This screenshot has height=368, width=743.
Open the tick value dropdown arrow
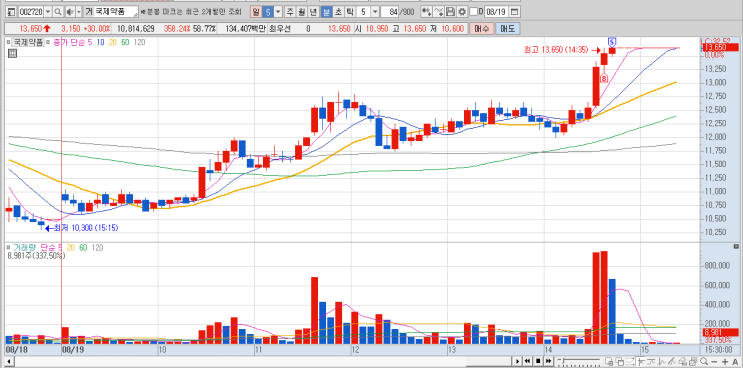point(375,12)
